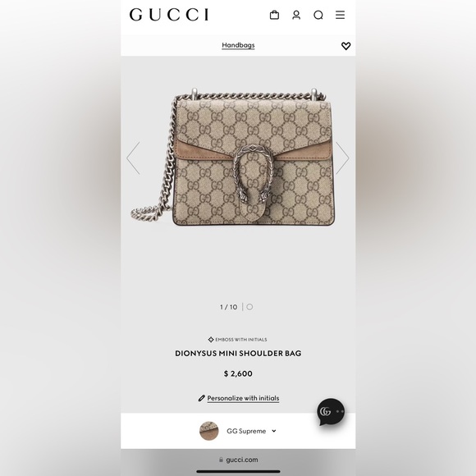Click the dropdown chevron next to GG Supreme
The width and height of the screenshot is (476, 476).
click(274, 431)
